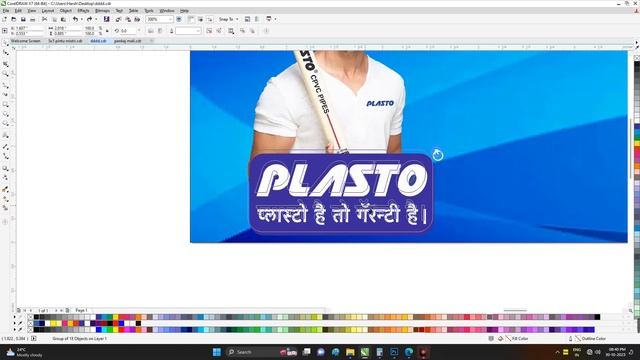Select the Zoom tool in the toolbox

point(6,74)
